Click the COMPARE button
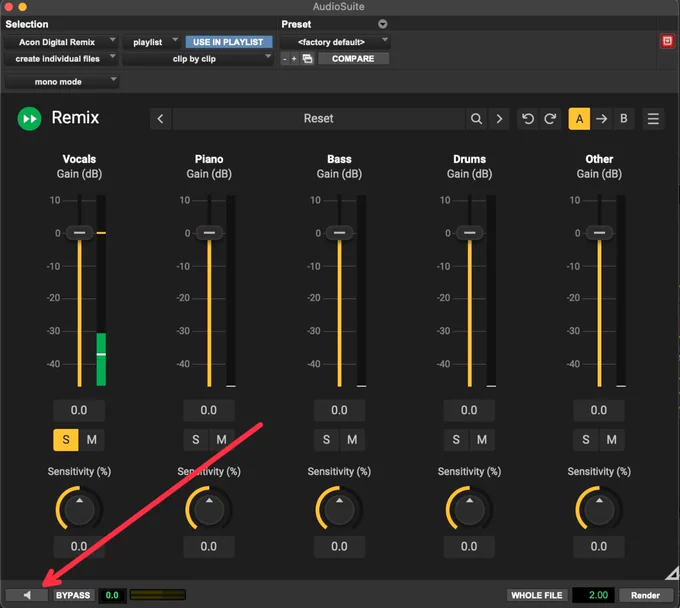 coord(353,59)
